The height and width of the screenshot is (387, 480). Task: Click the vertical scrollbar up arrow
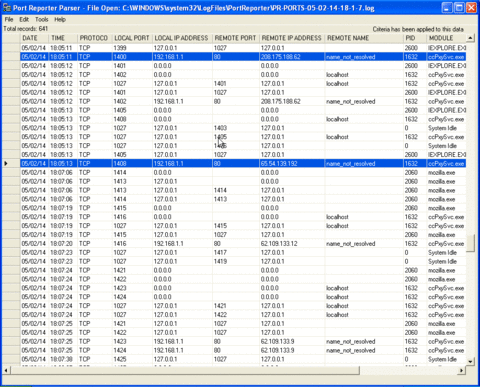click(x=470, y=38)
